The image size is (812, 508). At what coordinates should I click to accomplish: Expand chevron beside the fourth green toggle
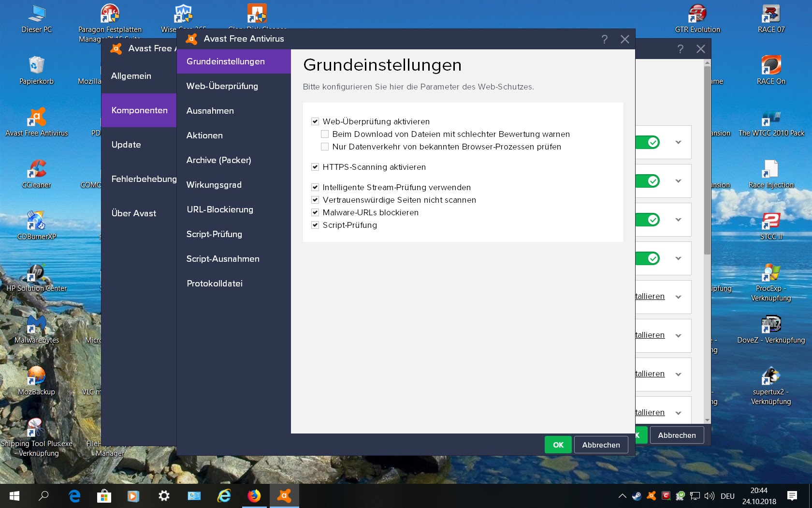(x=679, y=258)
